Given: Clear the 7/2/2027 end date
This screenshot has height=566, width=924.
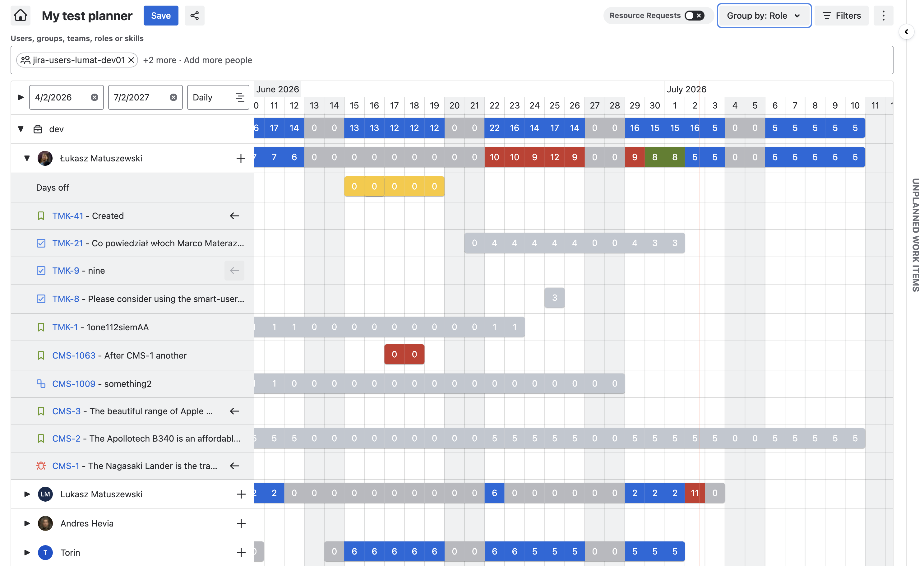Looking at the screenshot, I should click(173, 98).
